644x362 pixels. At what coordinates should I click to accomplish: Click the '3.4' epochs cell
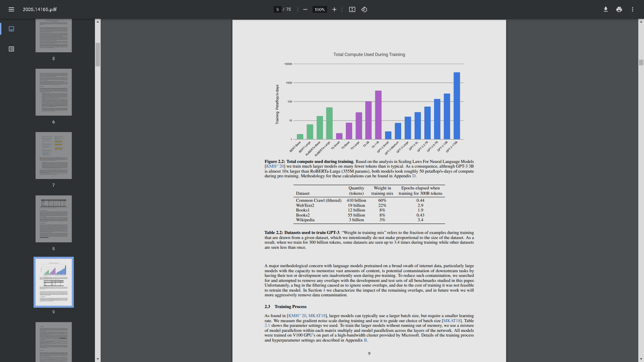point(420,220)
